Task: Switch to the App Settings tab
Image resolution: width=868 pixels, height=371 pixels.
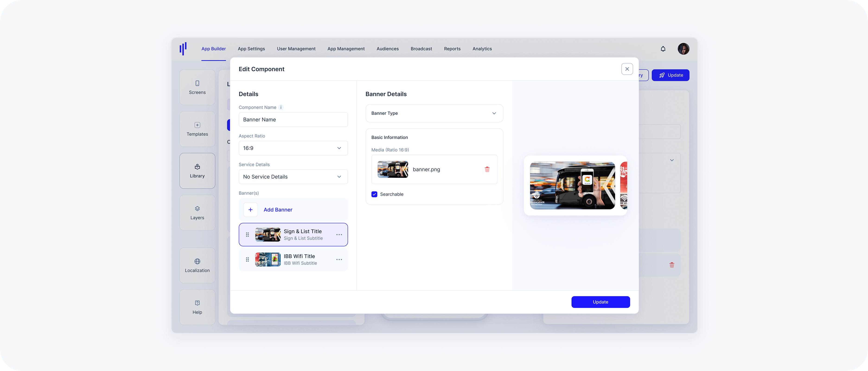Action: [x=251, y=49]
